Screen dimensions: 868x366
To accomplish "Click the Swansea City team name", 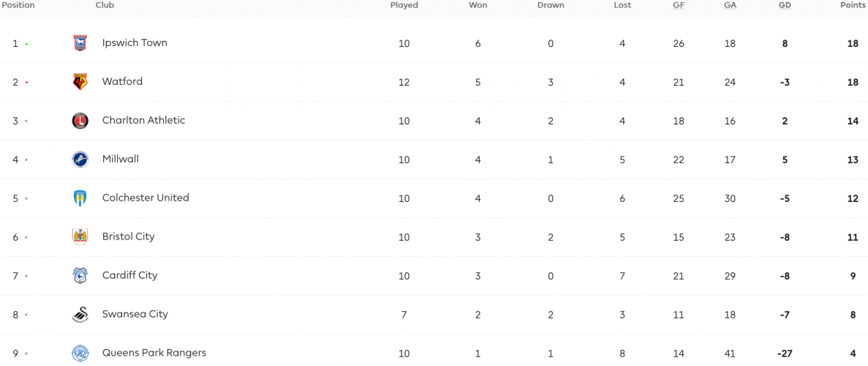I will tap(135, 314).
